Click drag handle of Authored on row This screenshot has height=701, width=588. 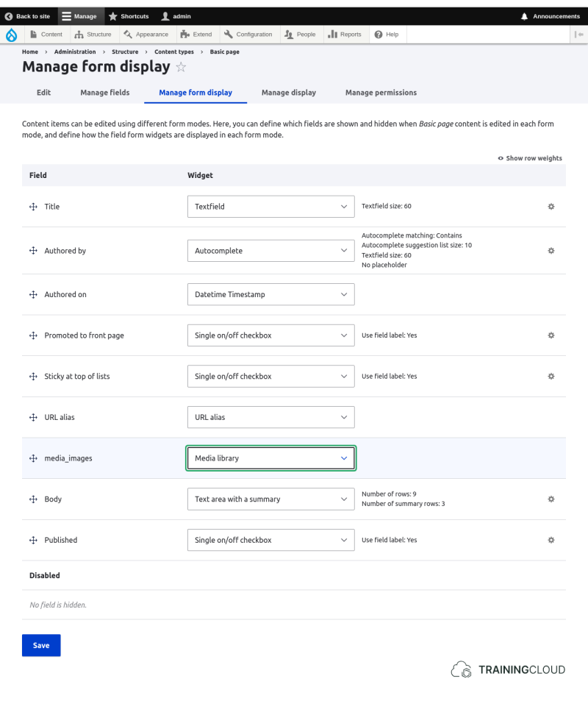pos(34,295)
